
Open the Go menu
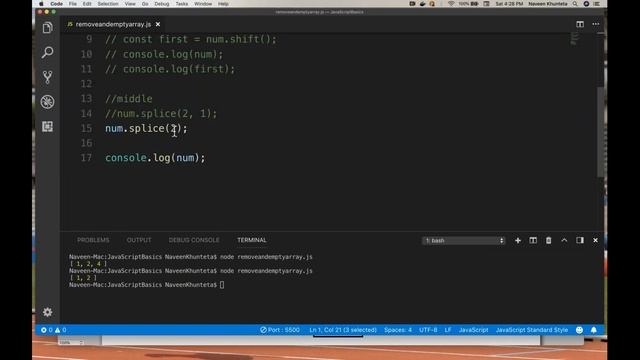(145, 4)
